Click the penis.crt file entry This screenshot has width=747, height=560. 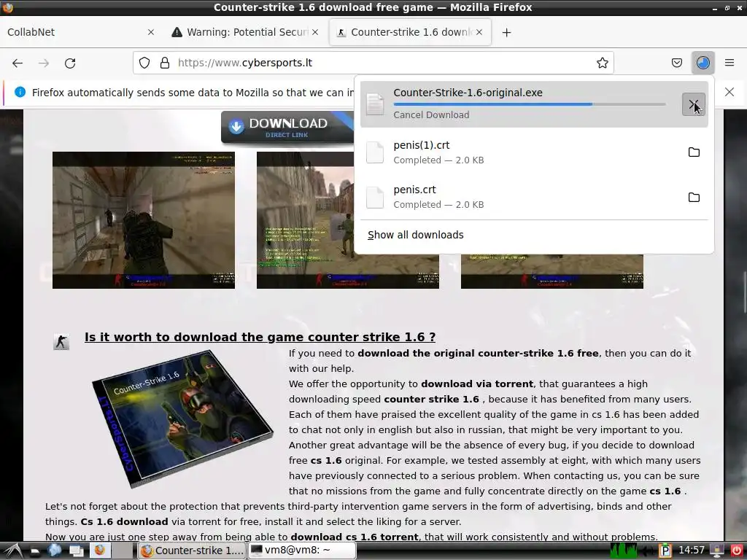click(x=534, y=197)
